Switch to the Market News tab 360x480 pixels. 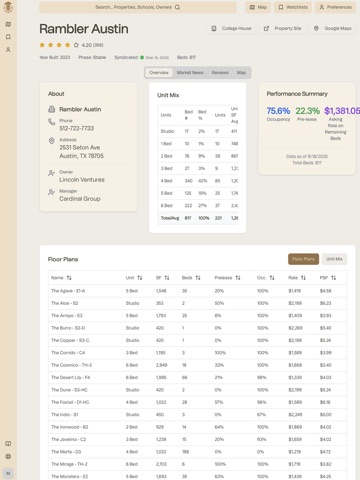pyautogui.click(x=190, y=73)
